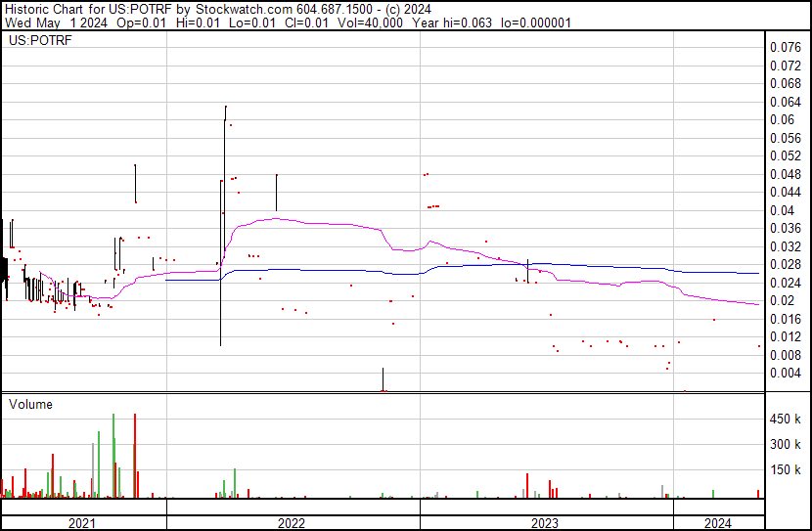Screen dimensions: 812x531
Task: Click the 0.06 price axis value
Action: tap(782, 120)
